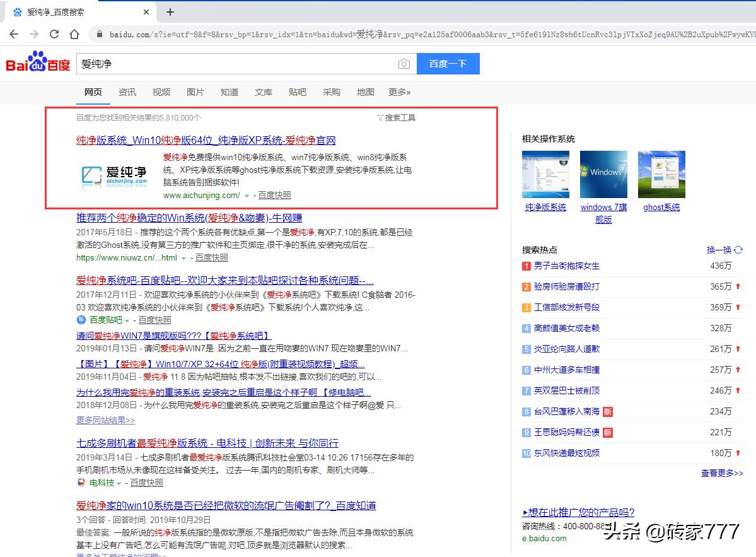This screenshot has height=557, width=756.
Task: Click the 换一换 refresh icon beside 搜索热点
Action: click(738, 250)
